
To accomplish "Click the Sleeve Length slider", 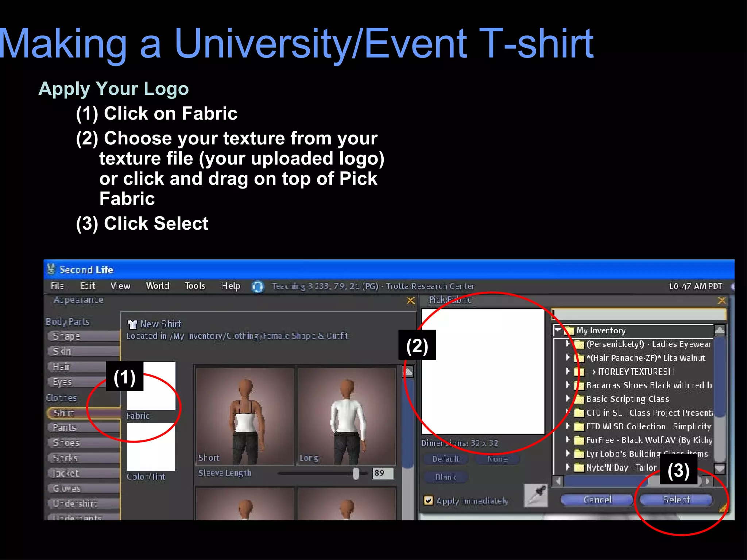I will (x=322, y=473).
